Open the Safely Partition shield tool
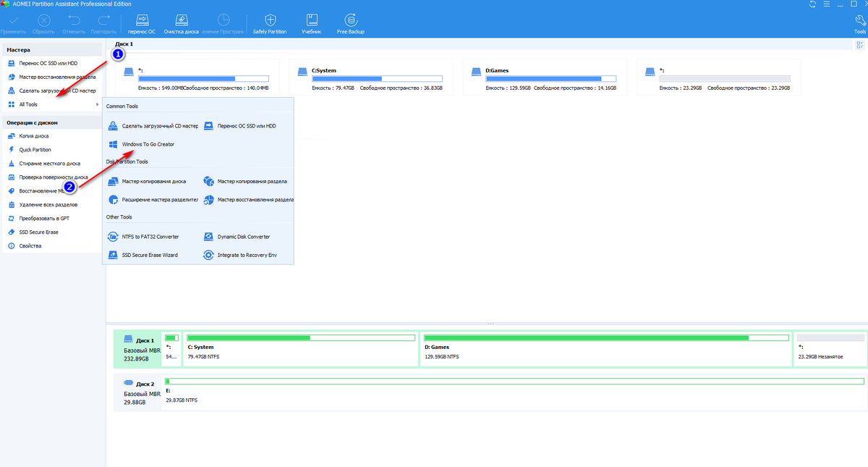Viewport: 868px width, 467px height. coord(270,24)
